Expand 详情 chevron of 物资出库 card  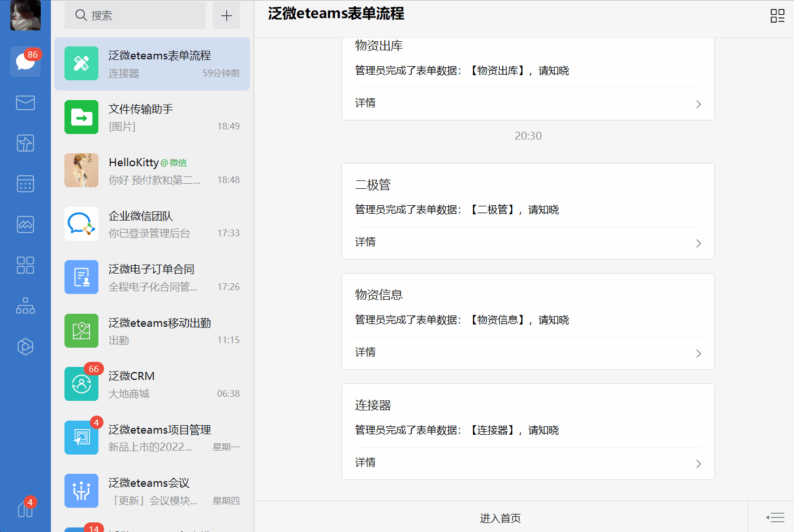698,104
